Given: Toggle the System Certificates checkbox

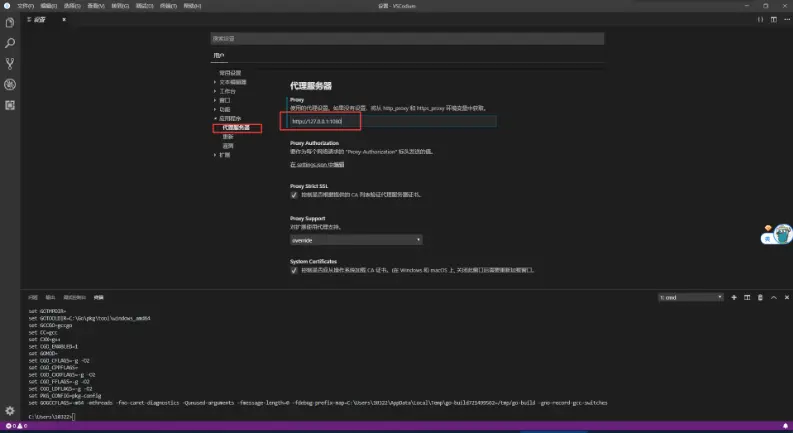Looking at the screenshot, I should pos(294,271).
